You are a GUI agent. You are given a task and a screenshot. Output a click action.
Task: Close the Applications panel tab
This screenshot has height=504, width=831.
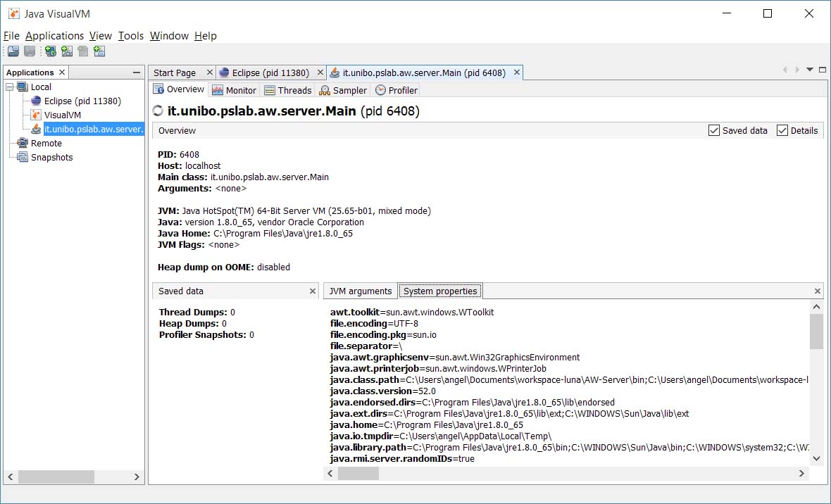(62, 72)
